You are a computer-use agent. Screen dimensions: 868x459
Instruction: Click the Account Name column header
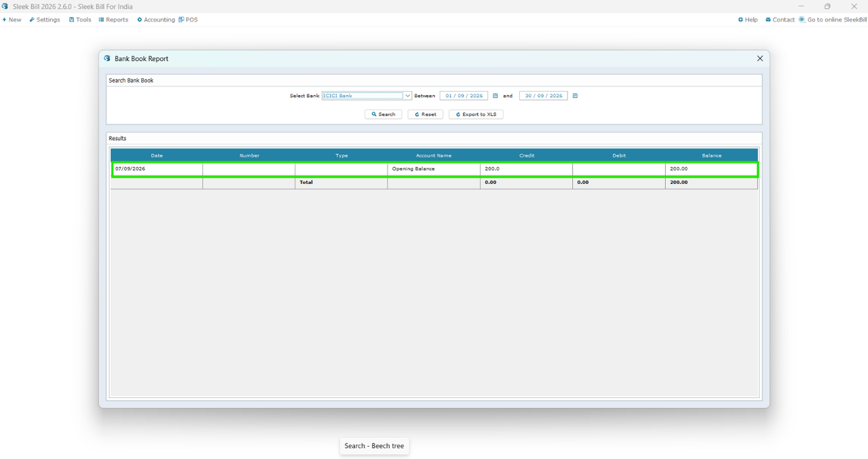click(x=434, y=155)
